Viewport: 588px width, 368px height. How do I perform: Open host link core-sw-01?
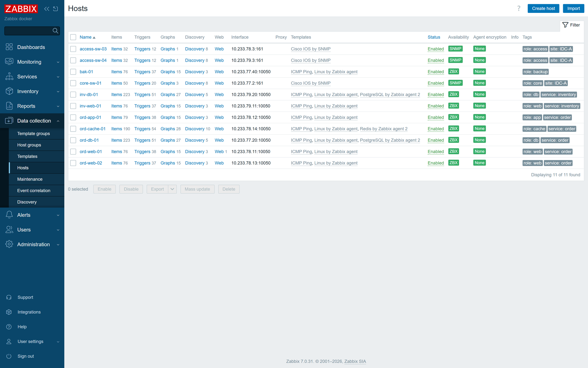pyautogui.click(x=90, y=83)
